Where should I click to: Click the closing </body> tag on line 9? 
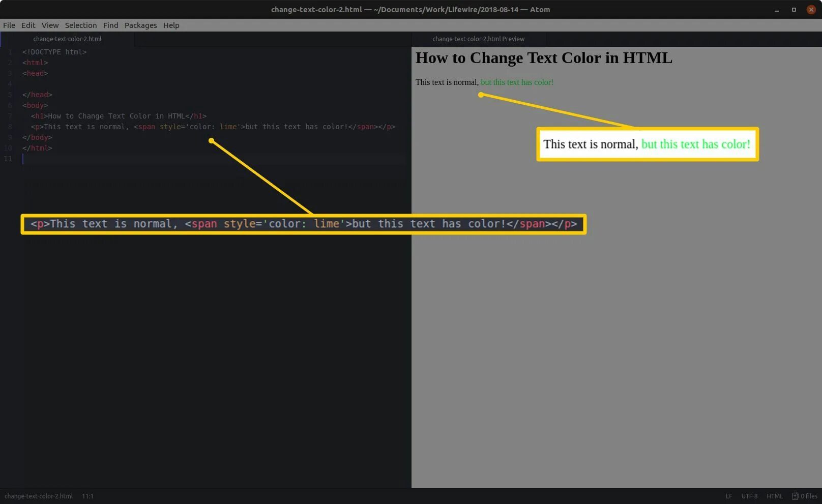[x=37, y=137]
